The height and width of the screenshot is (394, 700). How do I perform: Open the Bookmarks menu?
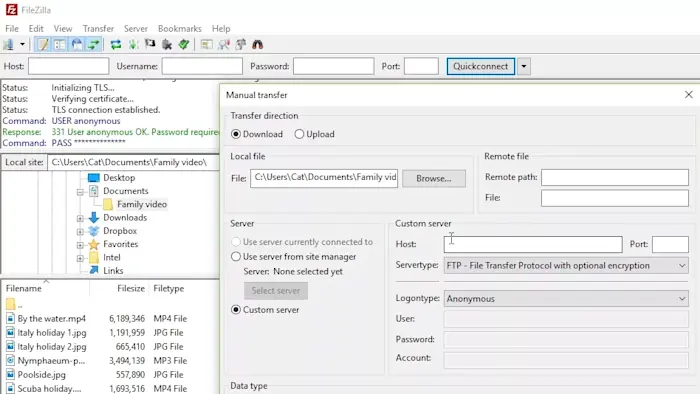coord(179,29)
